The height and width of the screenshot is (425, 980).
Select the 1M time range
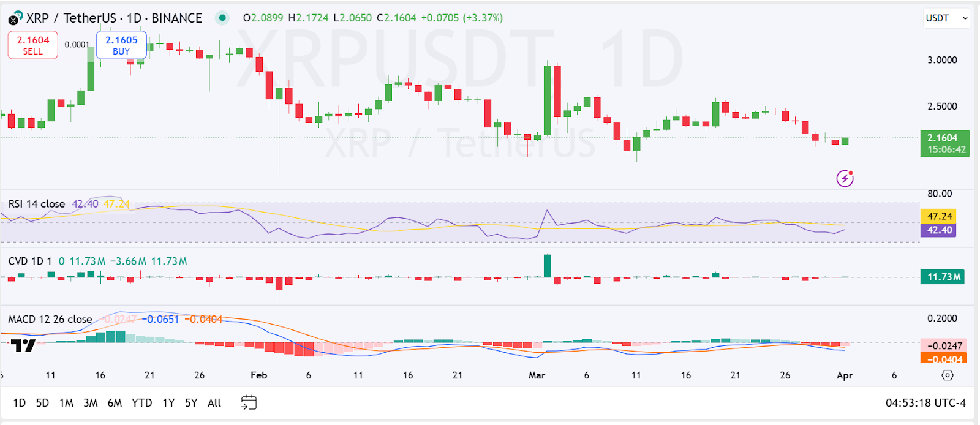66,403
